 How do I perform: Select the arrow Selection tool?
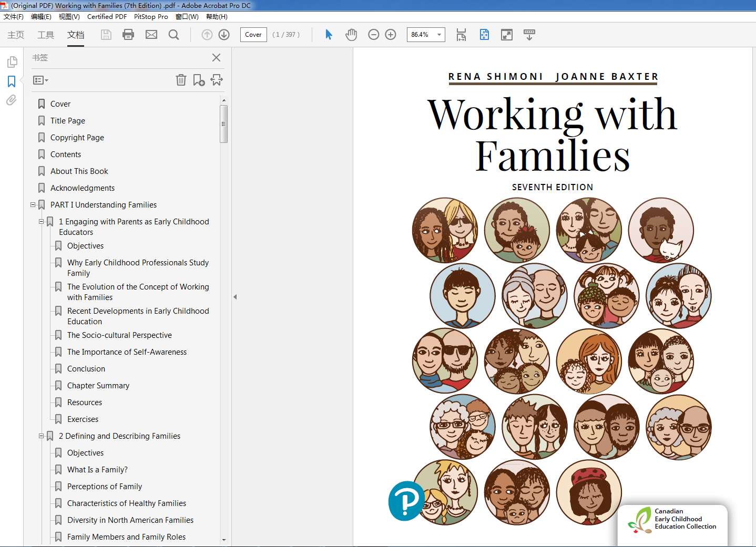coord(329,35)
